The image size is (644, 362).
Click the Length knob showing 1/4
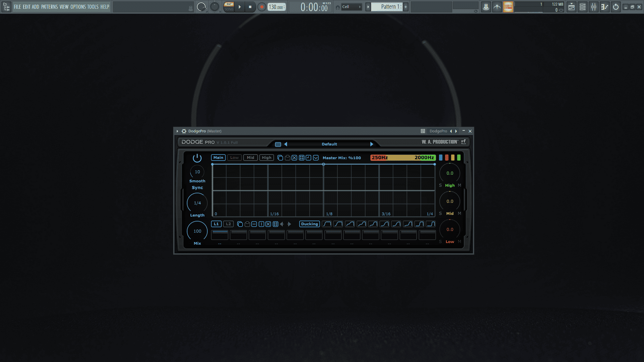click(197, 203)
